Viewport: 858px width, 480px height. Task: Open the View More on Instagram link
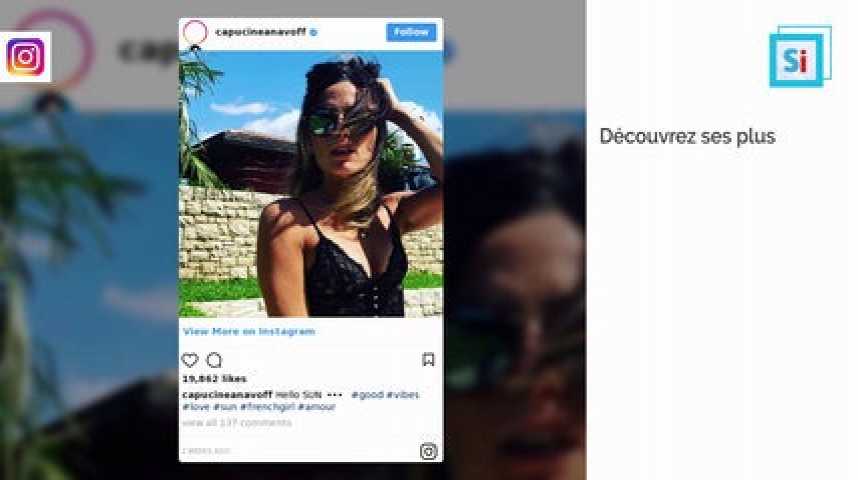[x=249, y=331]
